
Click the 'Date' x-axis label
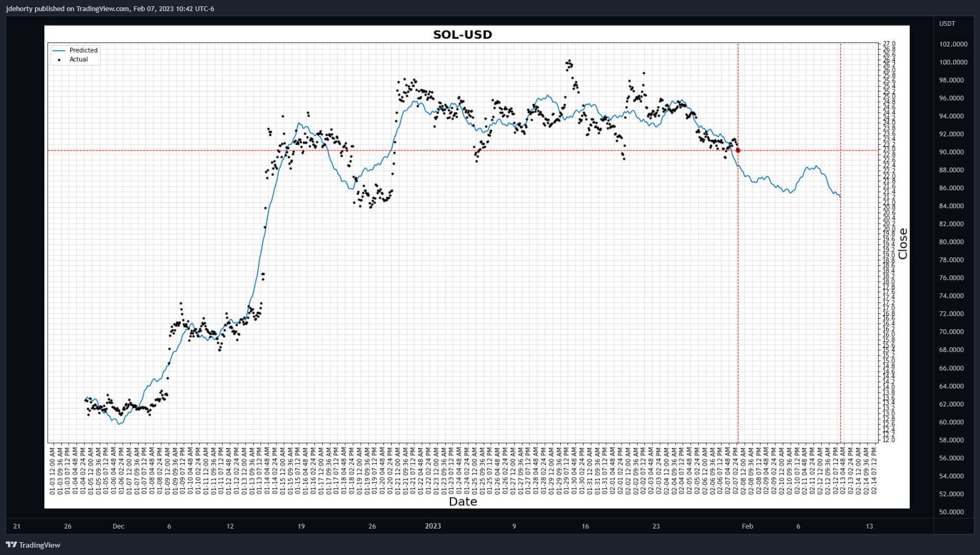click(463, 501)
